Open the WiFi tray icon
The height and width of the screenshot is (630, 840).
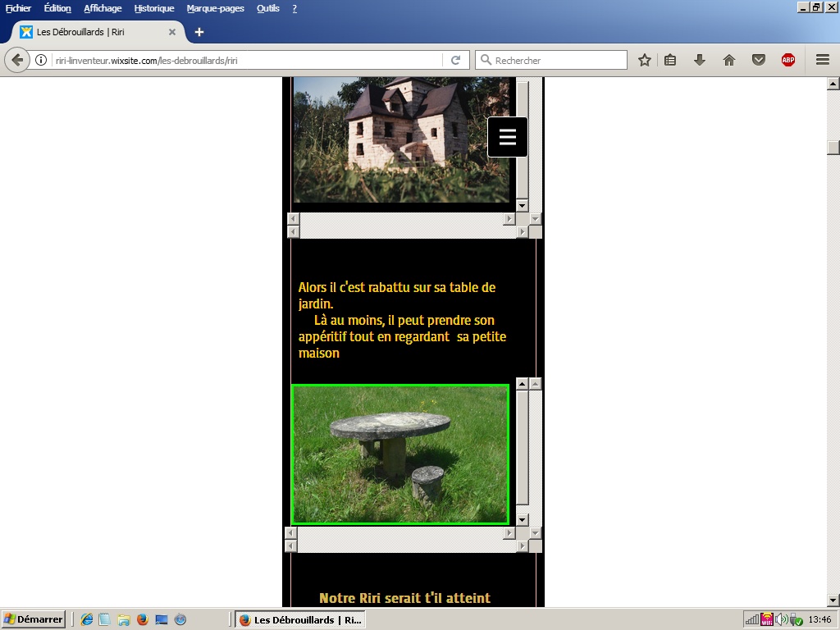click(767, 619)
